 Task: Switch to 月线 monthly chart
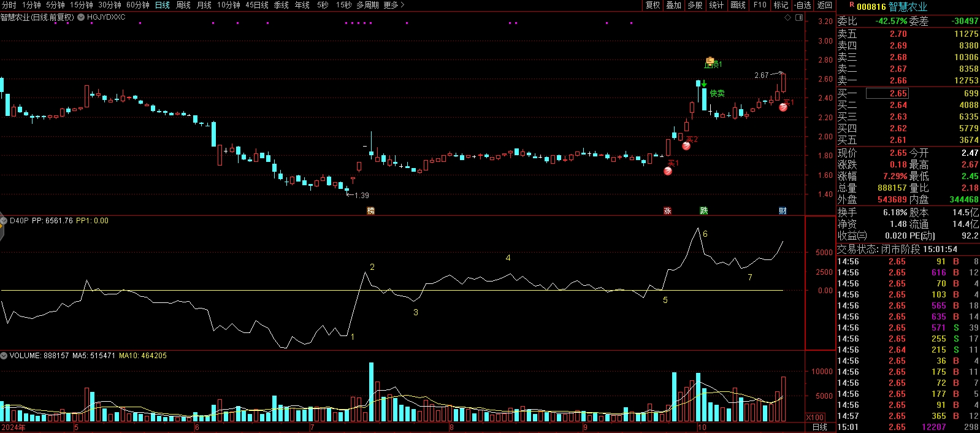click(204, 5)
